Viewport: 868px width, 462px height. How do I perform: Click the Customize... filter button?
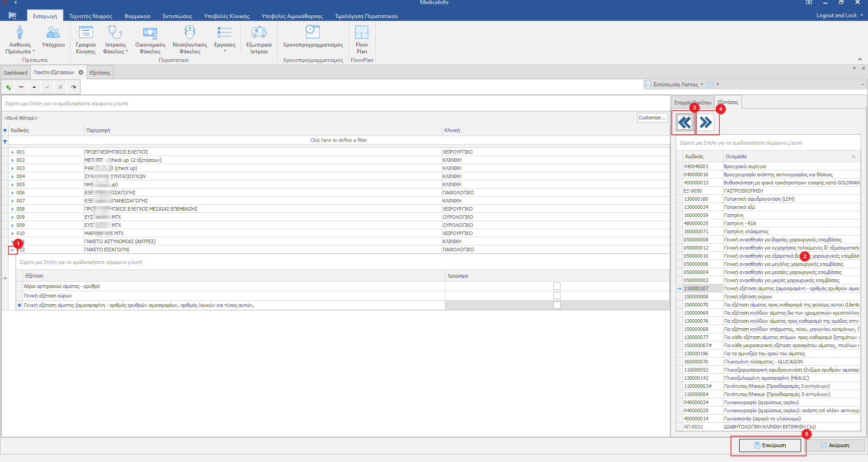click(x=652, y=118)
